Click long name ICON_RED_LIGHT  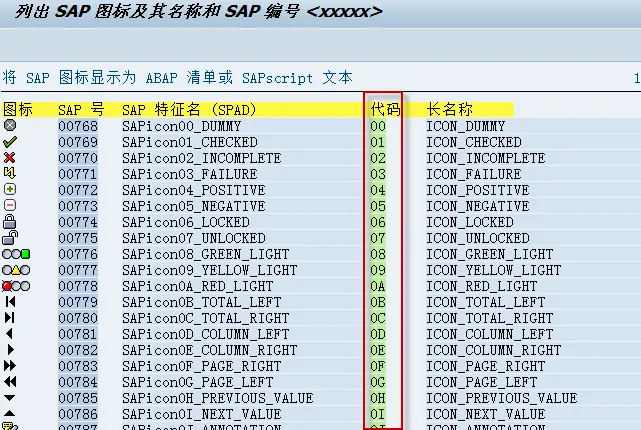[x=482, y=286]
